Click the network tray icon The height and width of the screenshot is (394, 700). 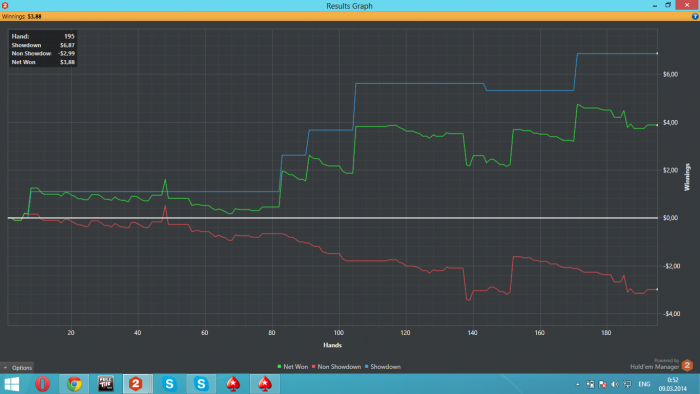[x=627, y=384]
